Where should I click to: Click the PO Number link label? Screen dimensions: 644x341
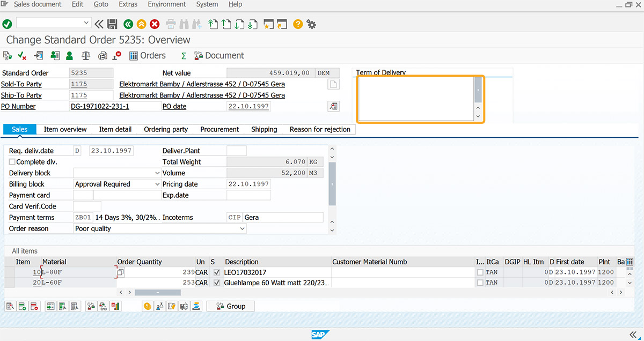[18, 106]
